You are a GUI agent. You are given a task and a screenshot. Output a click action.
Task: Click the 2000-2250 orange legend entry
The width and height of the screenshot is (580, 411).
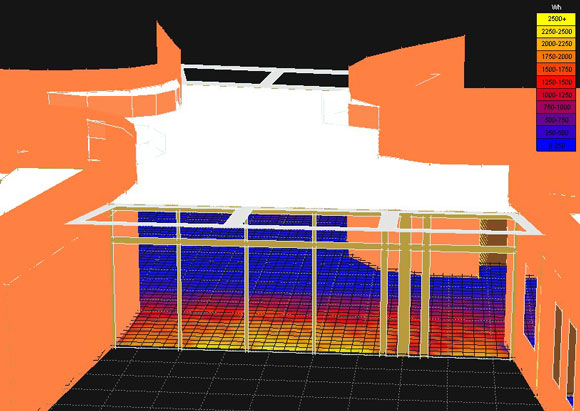coord(556,44)
